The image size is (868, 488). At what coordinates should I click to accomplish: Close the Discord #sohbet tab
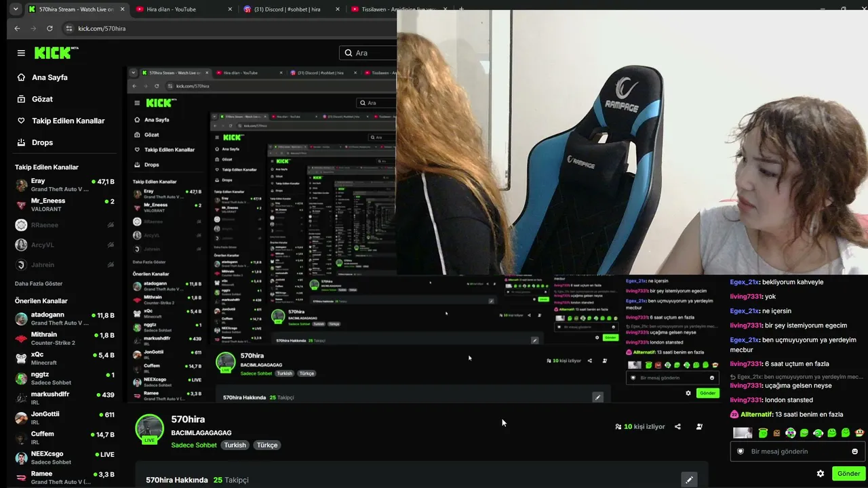[338, 9]
